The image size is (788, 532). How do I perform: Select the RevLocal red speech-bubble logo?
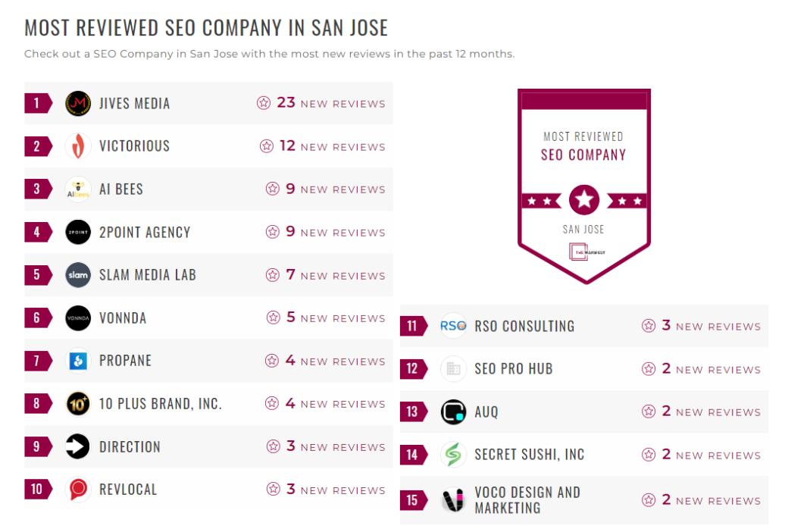tap(77, 490)
